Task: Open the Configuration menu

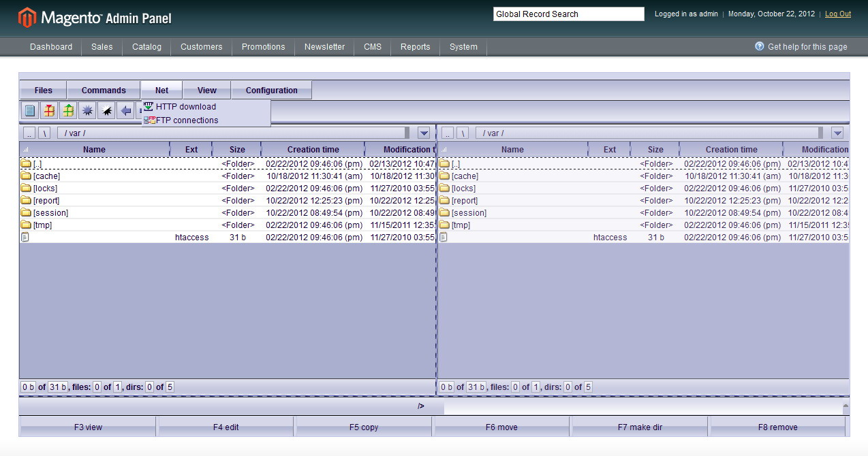Action: [272, 90]
